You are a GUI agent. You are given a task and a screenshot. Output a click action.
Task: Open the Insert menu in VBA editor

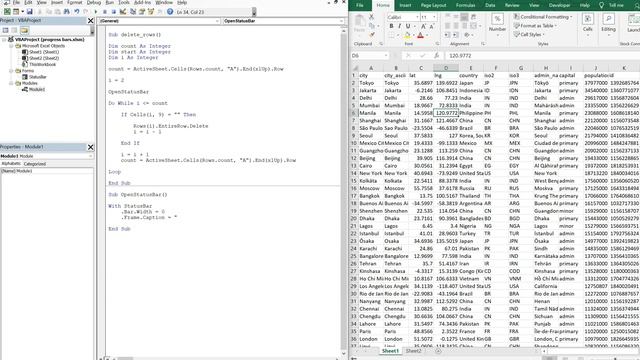point(57,2)
